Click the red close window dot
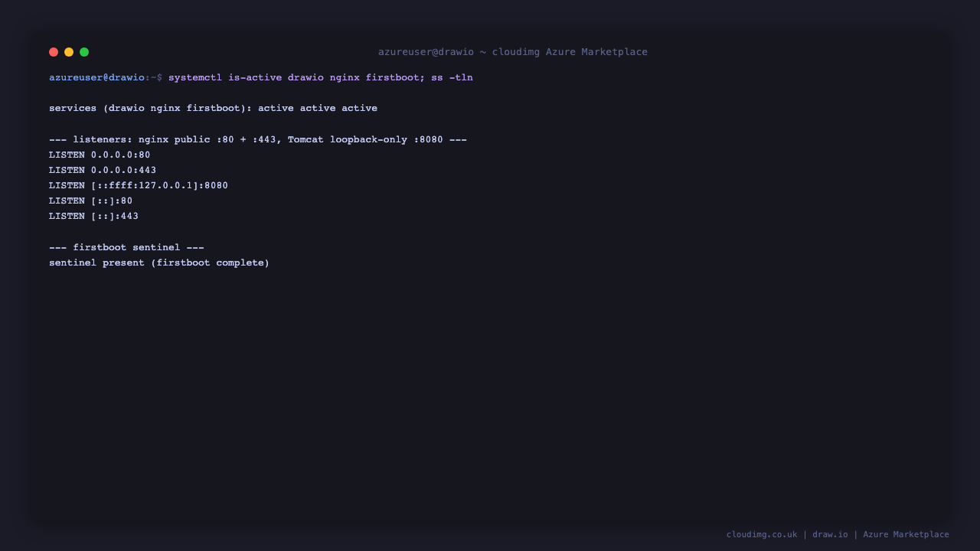 [x=54, y=52]
